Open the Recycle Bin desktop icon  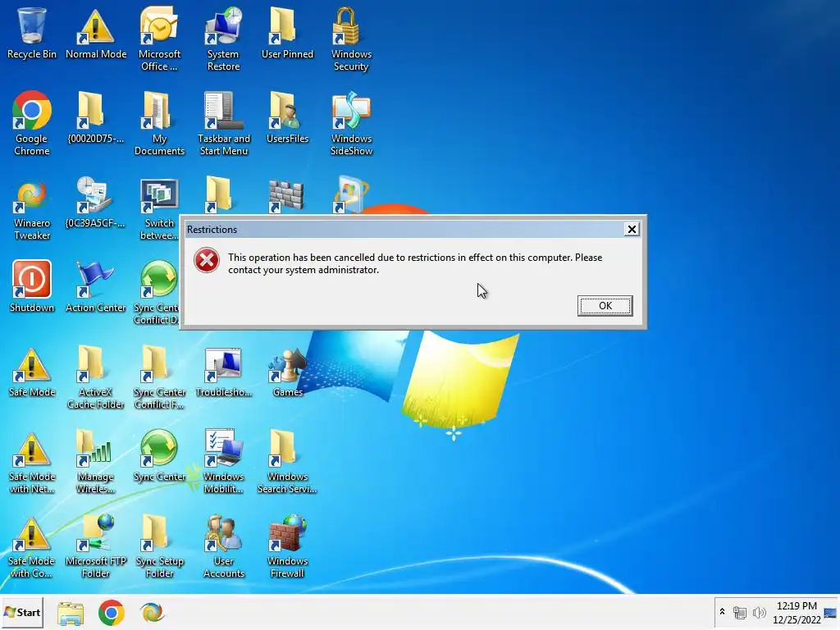coord(32,33)
